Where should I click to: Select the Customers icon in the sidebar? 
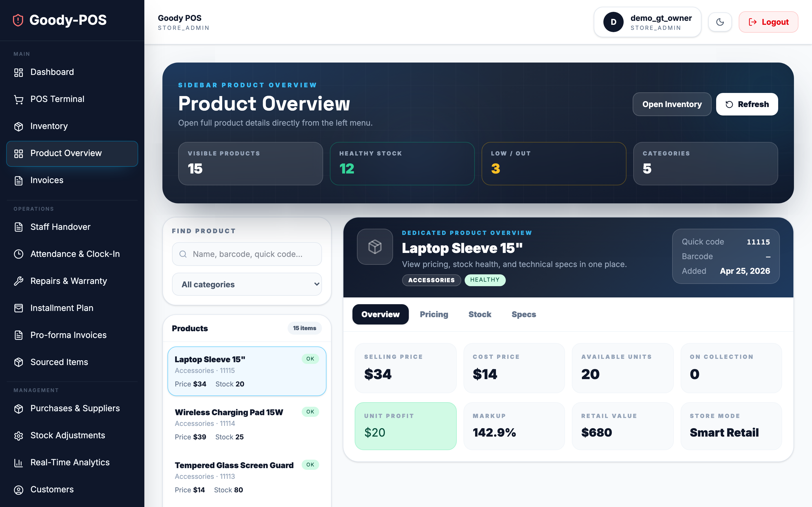coord(18,490)
